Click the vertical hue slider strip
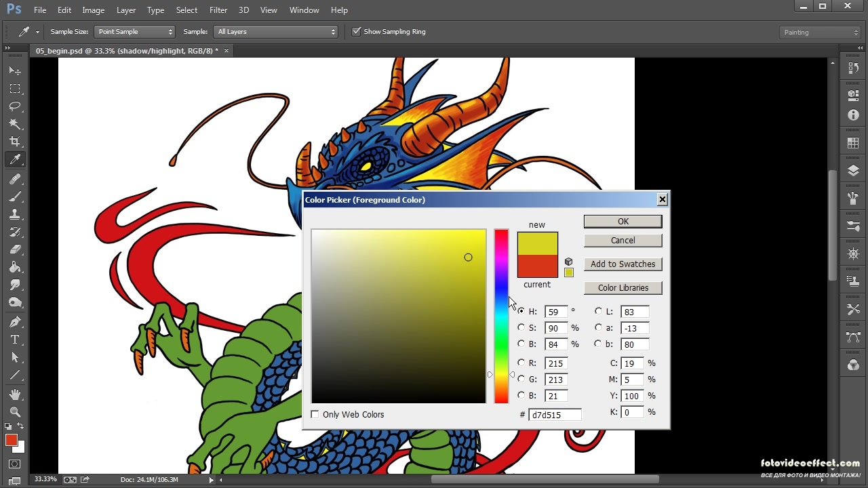868x488 pixels. click(501, 317)
